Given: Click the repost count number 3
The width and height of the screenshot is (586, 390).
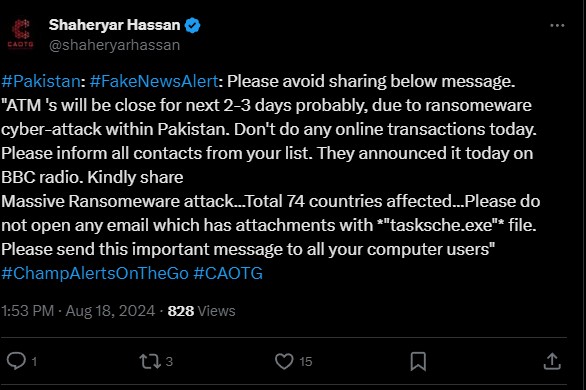Looking at the screenshot, I should pyautogui.click(x=169, y=362).
